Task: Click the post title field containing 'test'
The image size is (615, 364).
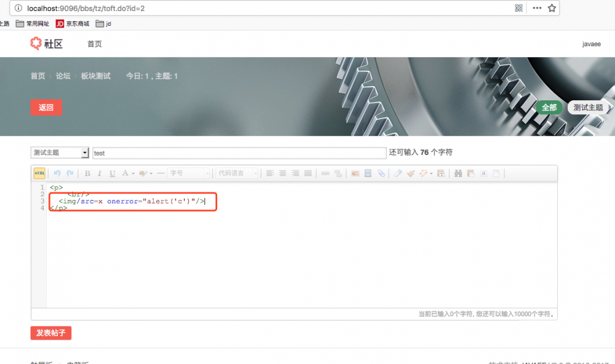Action: click(239, 153)
